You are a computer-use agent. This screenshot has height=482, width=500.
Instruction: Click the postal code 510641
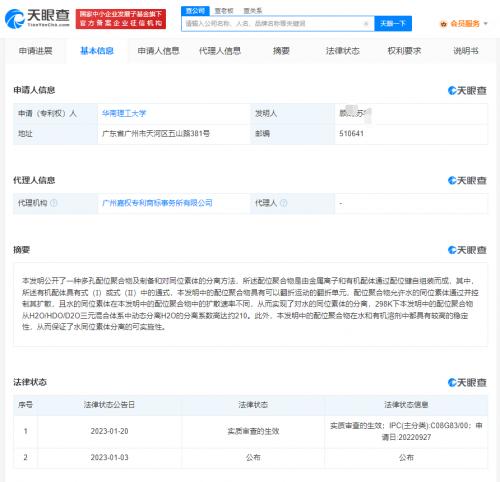click(351, 134)
